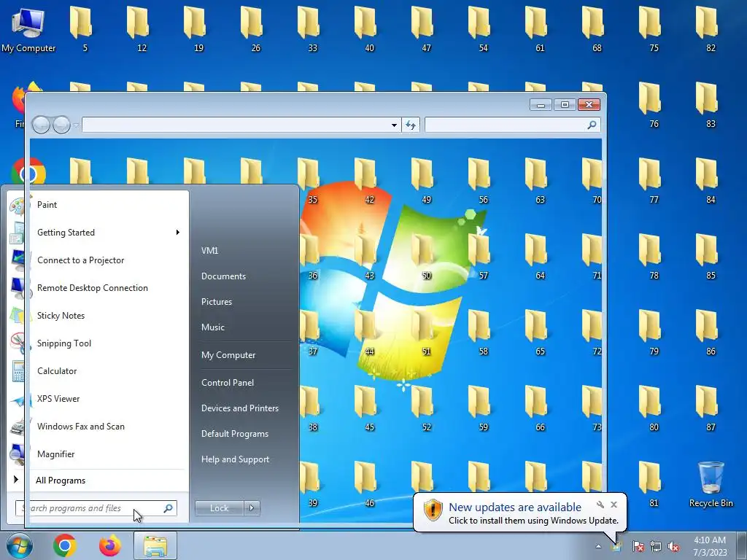Select desktop folder 81
747x560 pixels.
[651, 484]
